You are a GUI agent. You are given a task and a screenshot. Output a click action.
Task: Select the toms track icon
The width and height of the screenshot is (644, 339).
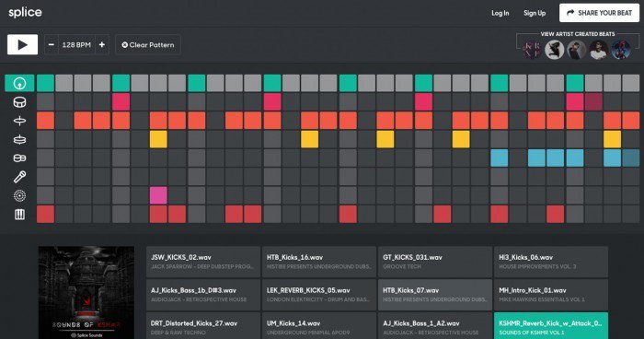(19, 158)
